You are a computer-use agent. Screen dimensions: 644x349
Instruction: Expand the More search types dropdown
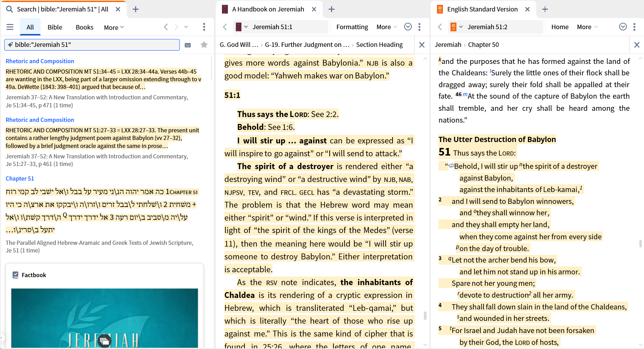pyautogui.click(x=114, y=27)
